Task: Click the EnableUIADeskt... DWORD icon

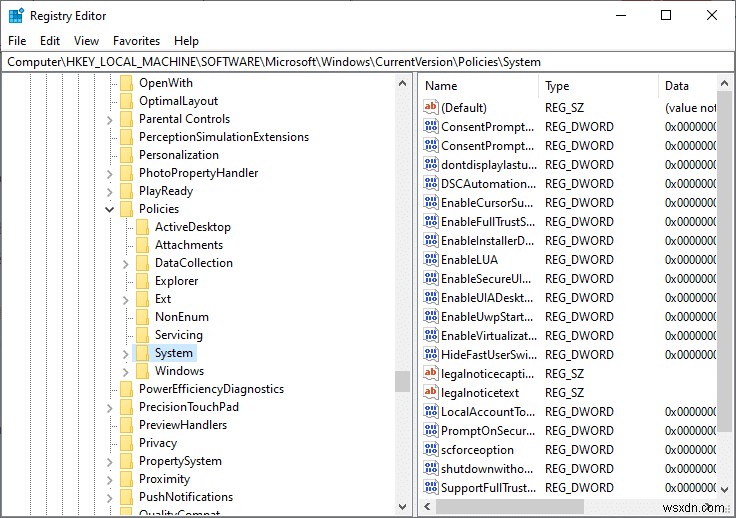Action: (x=430, y=297)
